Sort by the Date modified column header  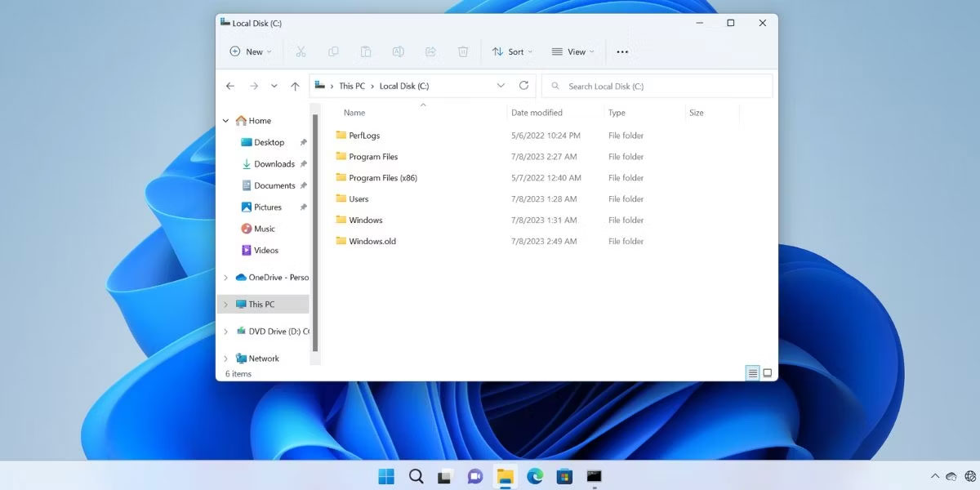(x=537, y=113)
